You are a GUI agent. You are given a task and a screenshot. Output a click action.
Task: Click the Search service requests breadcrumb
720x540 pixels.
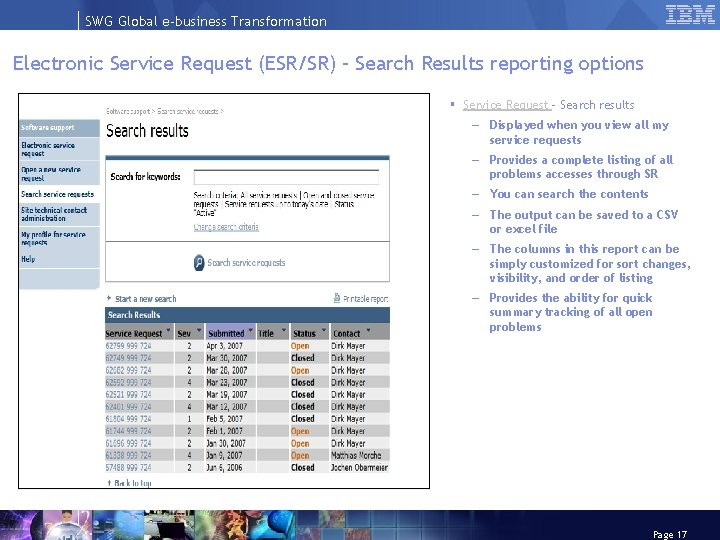pyautogui.click(x=188, y=111)
